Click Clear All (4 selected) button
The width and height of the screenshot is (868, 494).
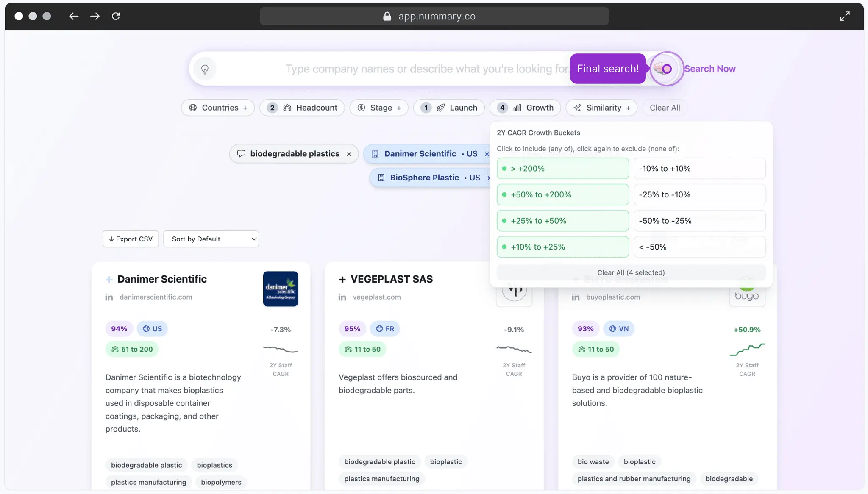coord(631,272)
